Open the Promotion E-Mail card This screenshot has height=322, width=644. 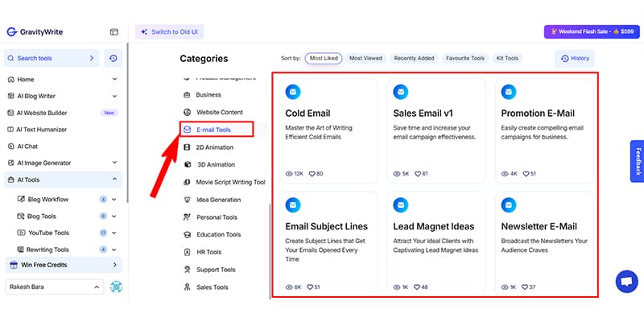544,131
